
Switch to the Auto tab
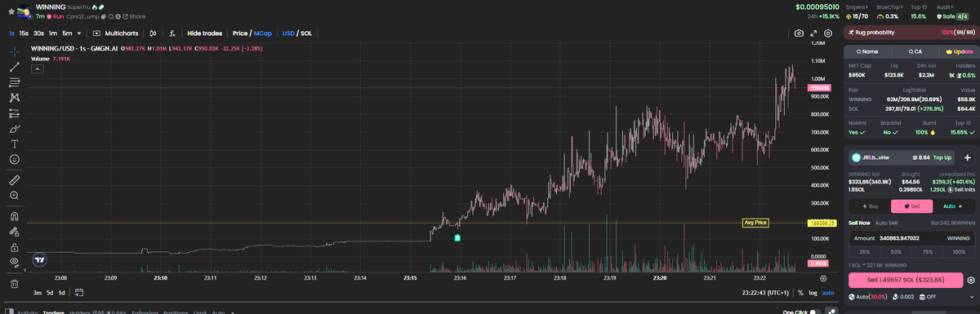click(953, 206)
